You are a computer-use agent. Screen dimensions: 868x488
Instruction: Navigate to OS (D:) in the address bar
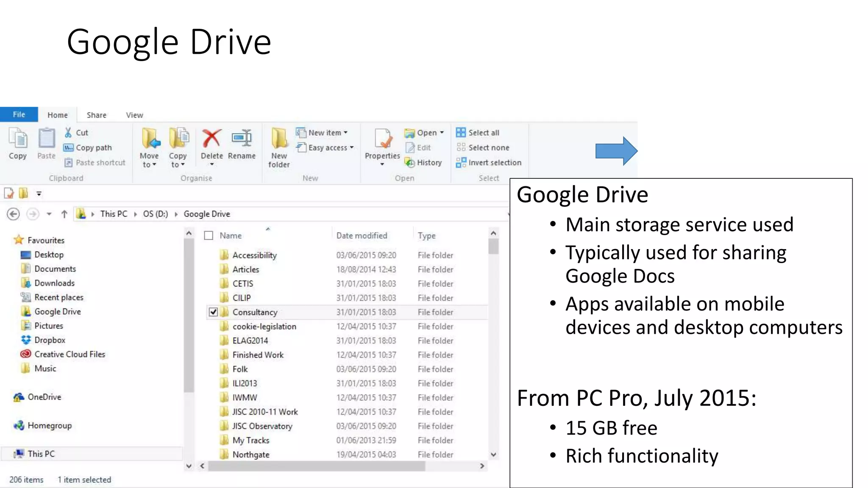[x=156, y=214]
